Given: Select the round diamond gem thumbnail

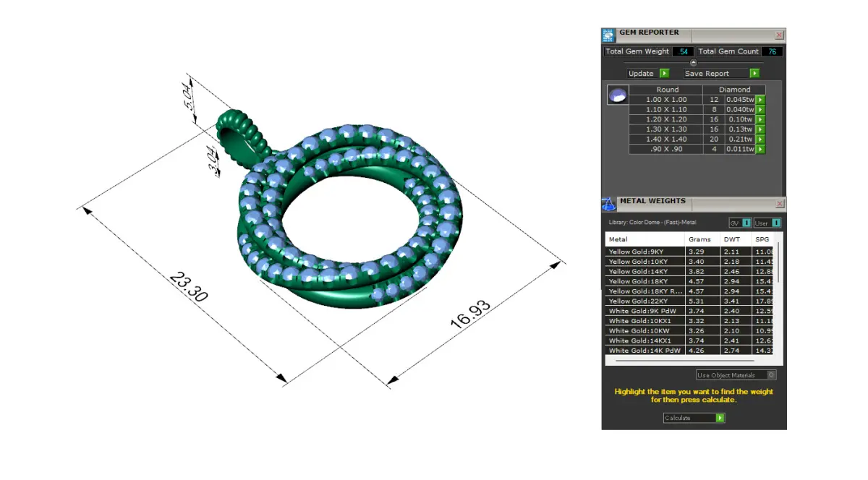Looking at the screenshot, I should click(x=618, y=95).
